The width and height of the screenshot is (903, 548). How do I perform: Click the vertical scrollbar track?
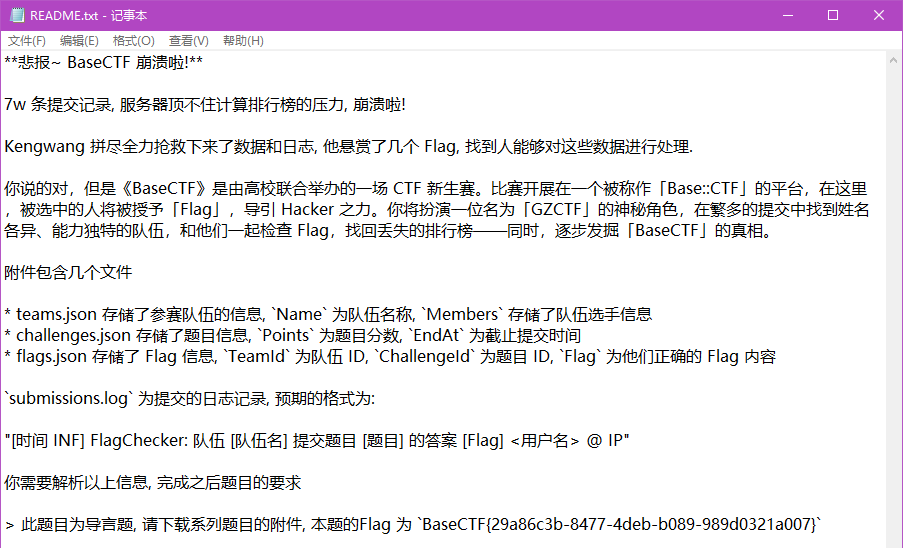pos(894,300)
